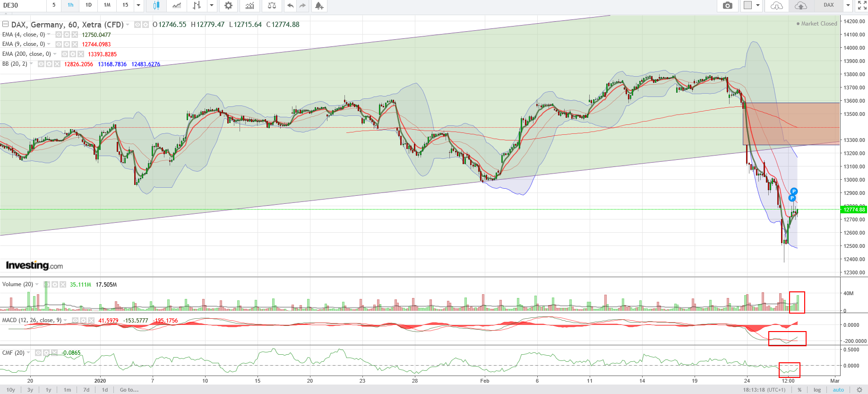Viewport: 868px width, 394px height.
Task: Save chart layout with cloud upload icon
Action: tap(801, 6)
